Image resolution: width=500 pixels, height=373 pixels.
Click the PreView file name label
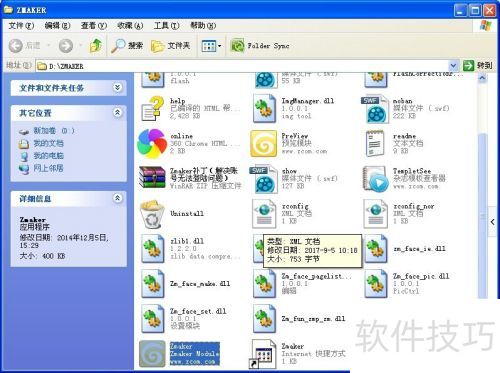click(x=295, y=136)
